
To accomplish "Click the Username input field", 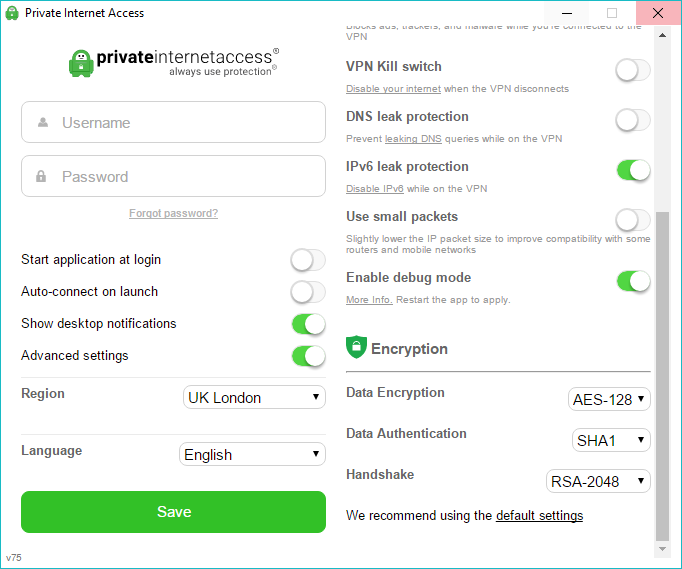I will (173, 123).
